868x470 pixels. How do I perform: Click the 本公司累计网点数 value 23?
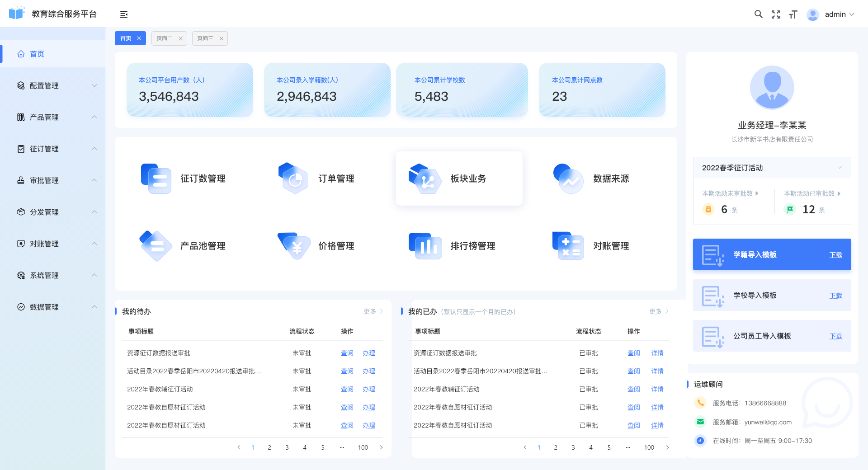pyautogui.click(x=559, y=96)
